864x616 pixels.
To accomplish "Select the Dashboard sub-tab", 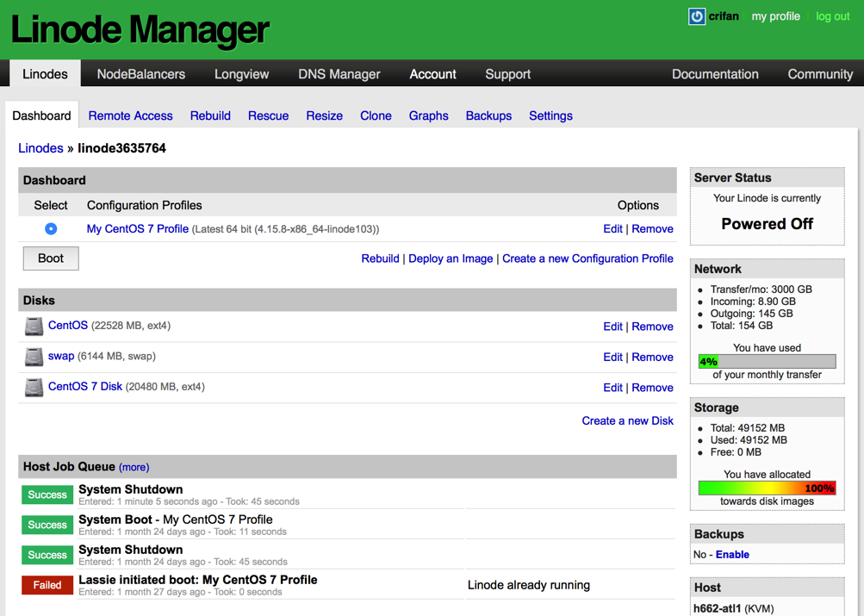I will (x=42, y=115).
